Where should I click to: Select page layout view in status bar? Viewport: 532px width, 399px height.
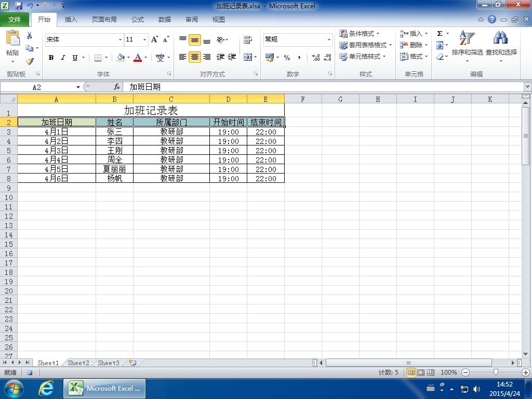[x=421, y=373]
